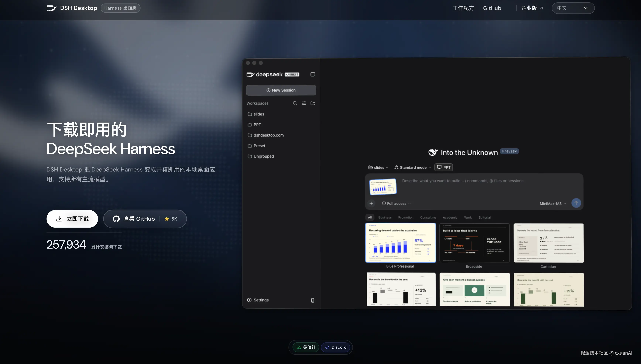The width and height of the screenshot is (641, 364).
Task: Select the Blue Professional template thumbnail
Action: coord(400,243)
